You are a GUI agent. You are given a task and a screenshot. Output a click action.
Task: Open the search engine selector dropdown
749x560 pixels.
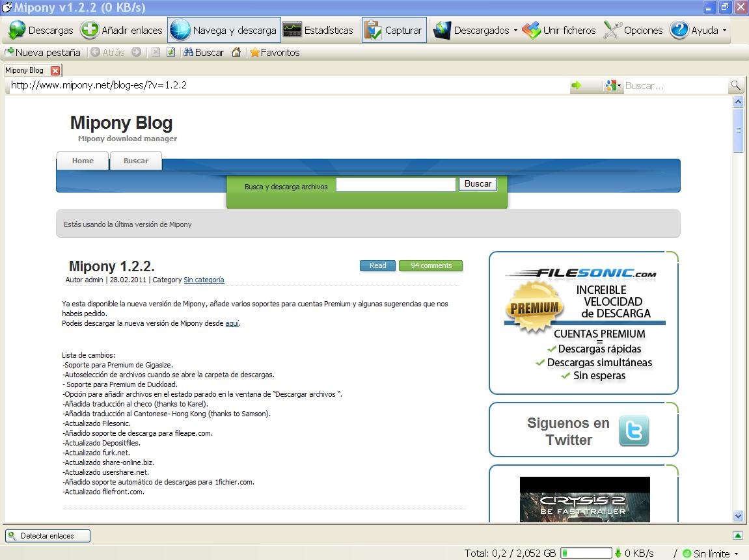click(613, 85)
